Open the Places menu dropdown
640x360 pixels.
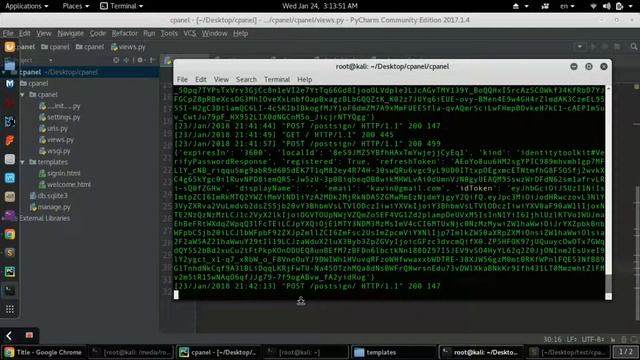tap(76, 6)
